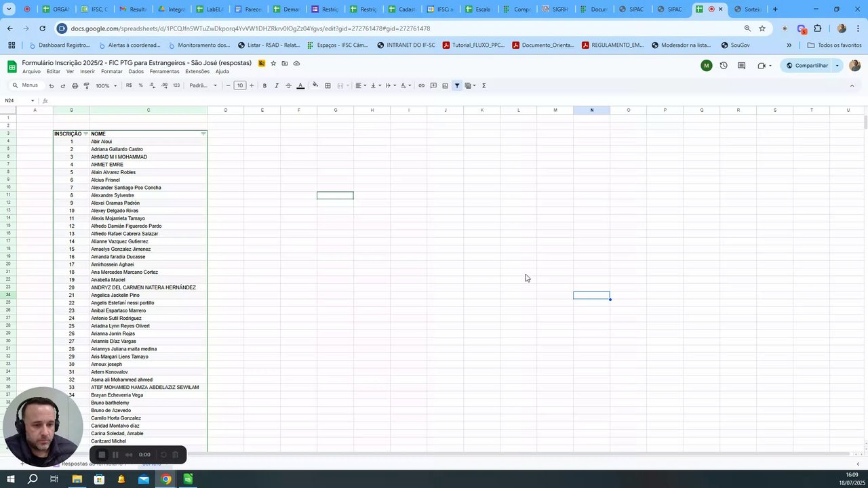
Task: Open horizontal align dropdown
Action: point(361,85)
